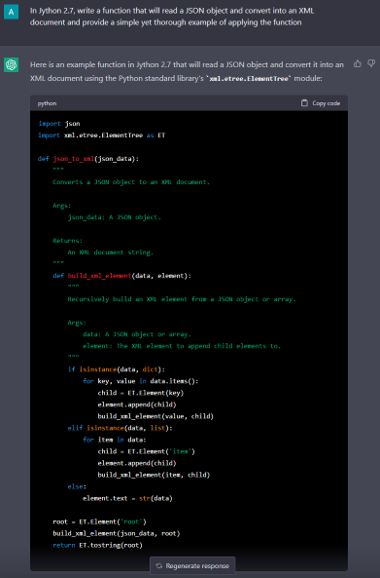Screen dimensions: 380x578
Task: Click 'return ET.tostring(root)' line
Action: 98,545
